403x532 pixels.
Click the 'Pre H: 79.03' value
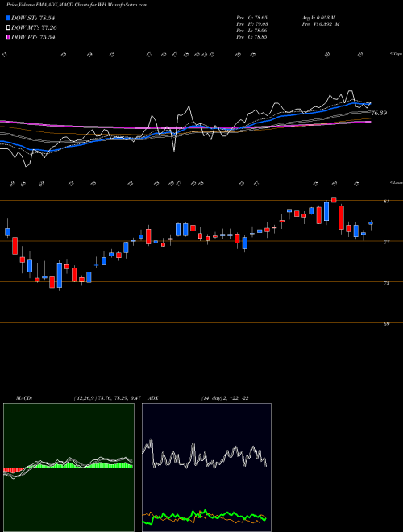[x=251, y=24]
